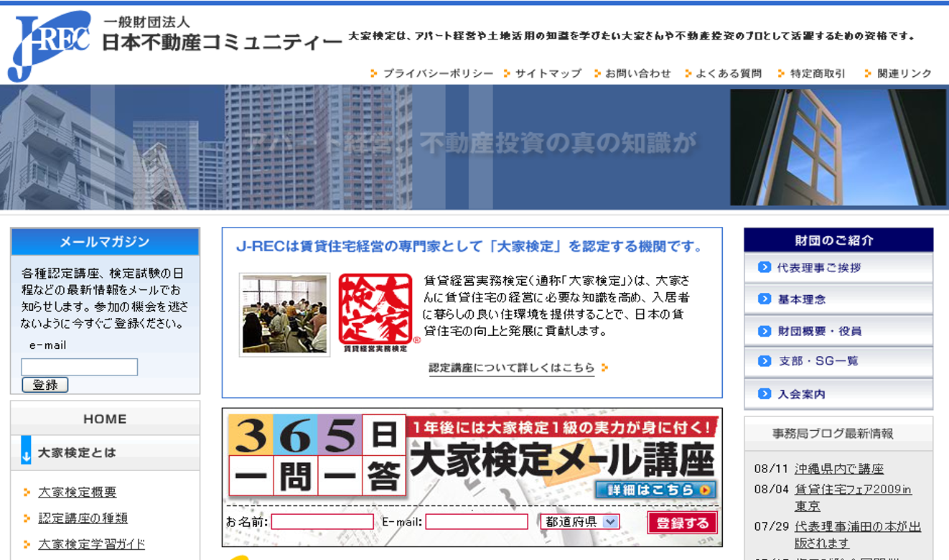Open 大家検定学習ガイド link
949x560 pixels.
click(91, 544)
